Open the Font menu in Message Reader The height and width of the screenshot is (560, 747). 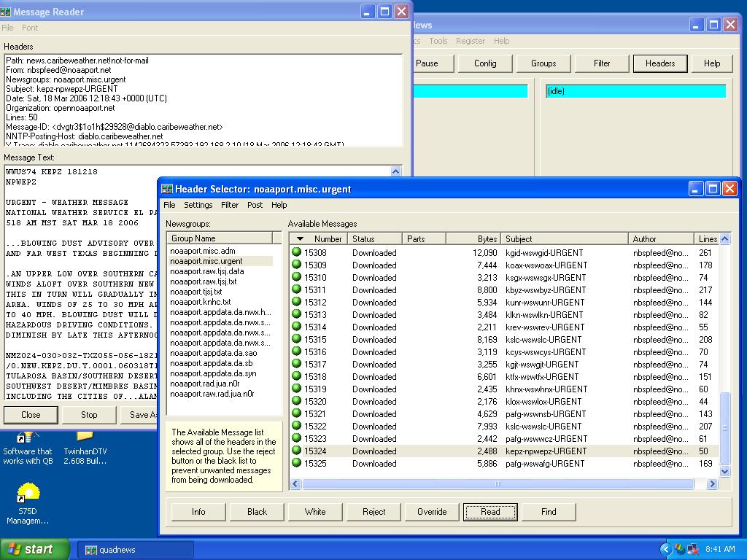29,28
